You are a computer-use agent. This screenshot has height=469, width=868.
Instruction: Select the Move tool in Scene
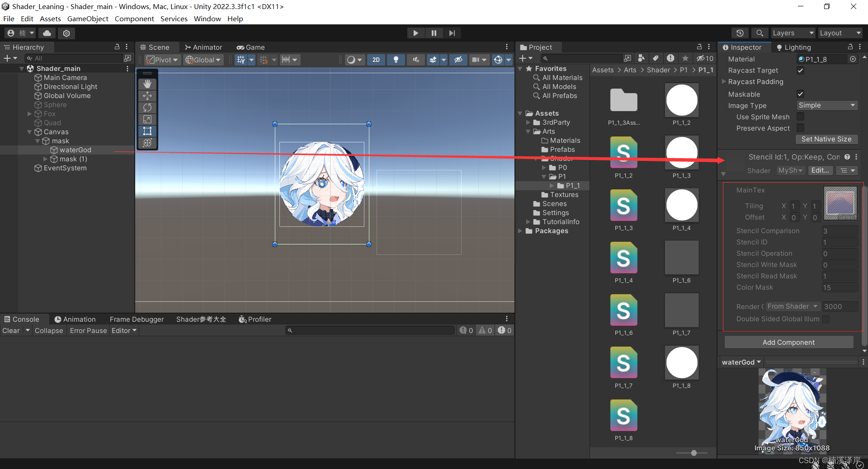[x=147, y=96]
